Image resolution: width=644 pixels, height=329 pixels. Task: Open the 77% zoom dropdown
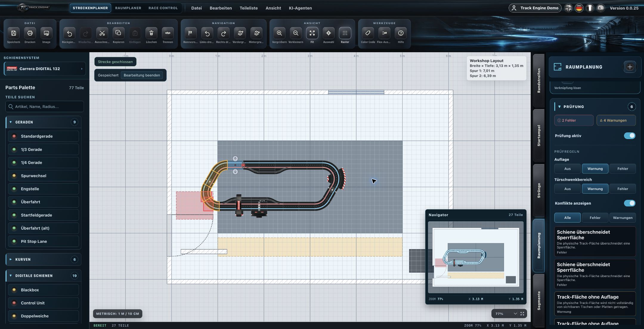tap(506, 314)
